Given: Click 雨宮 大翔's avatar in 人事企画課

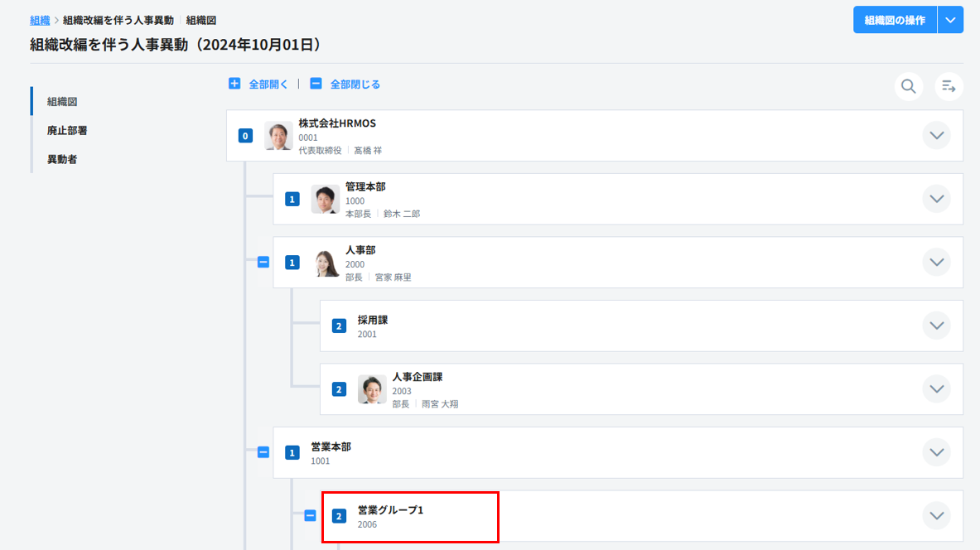Looking at the screenshot, I should [x=372, y=389].
